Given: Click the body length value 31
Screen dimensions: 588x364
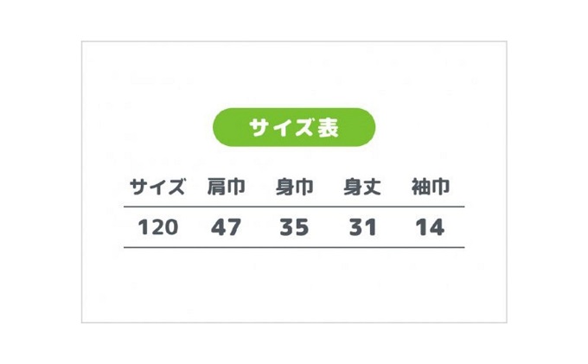Looking at the screenshot, I should pos(362,227).
